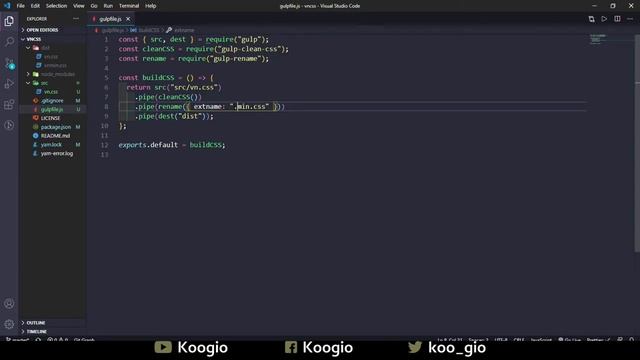Click the open changes icon in editor toolbar

pyautogui.click(x=591, y=19)
